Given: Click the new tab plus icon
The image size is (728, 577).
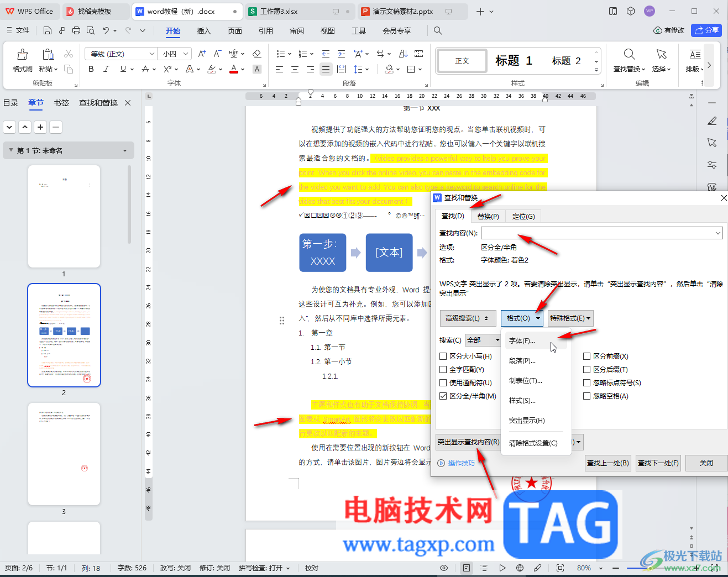Looking at the screenshot, I should (480, 11).
